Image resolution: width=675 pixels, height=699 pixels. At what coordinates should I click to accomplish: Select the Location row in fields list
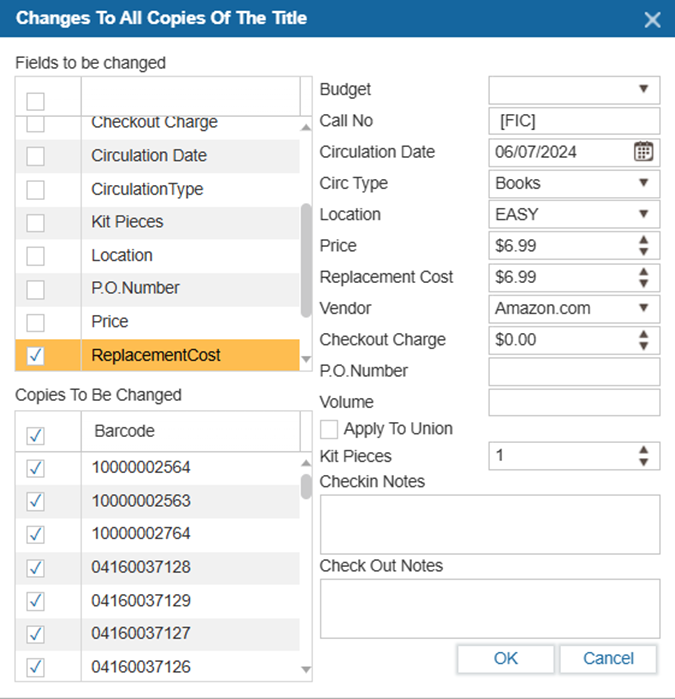click(157, 256)
